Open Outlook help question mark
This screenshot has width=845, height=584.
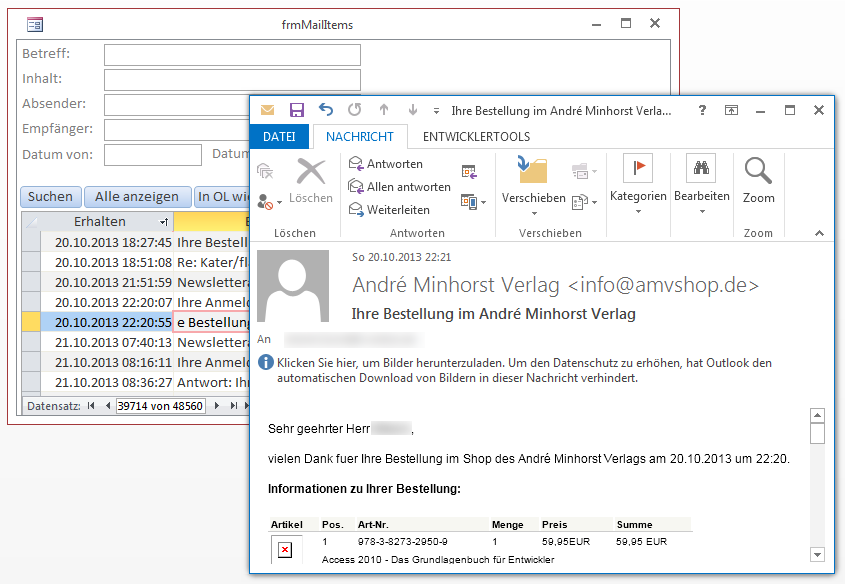702,110
